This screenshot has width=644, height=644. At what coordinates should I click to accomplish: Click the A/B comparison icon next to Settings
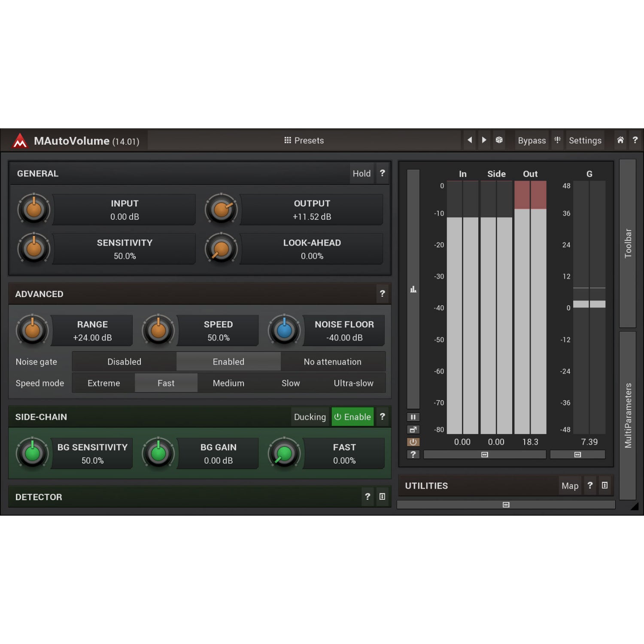(x=557, y=140)
